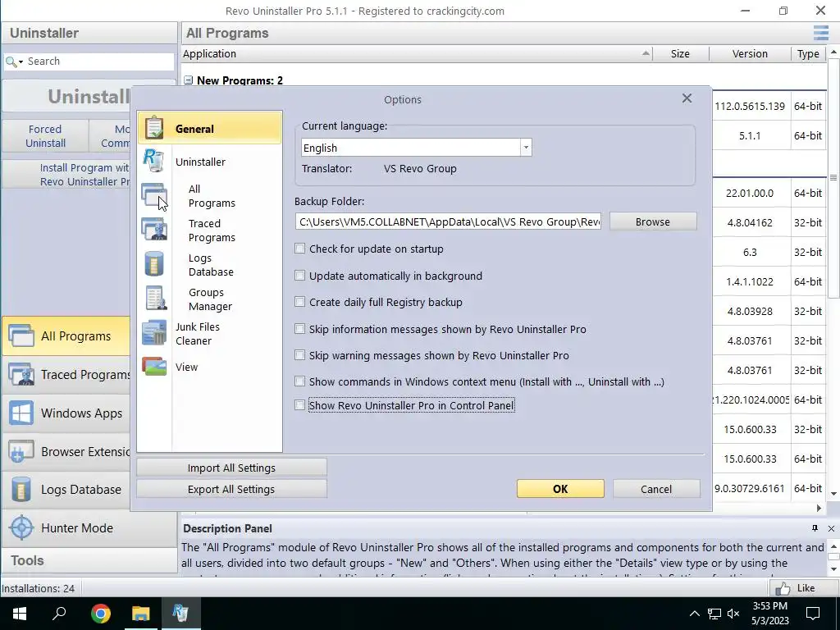Sort by Size column header
This screenshot has height=630, width=840.
[x=680, y=53]
